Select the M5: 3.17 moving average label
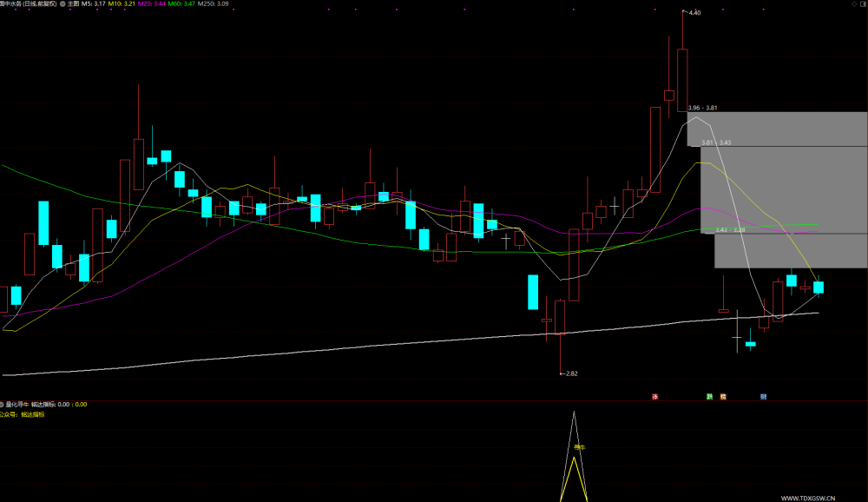Image resolution: width=868 pixels, height=502 pixels. [94, 3]
